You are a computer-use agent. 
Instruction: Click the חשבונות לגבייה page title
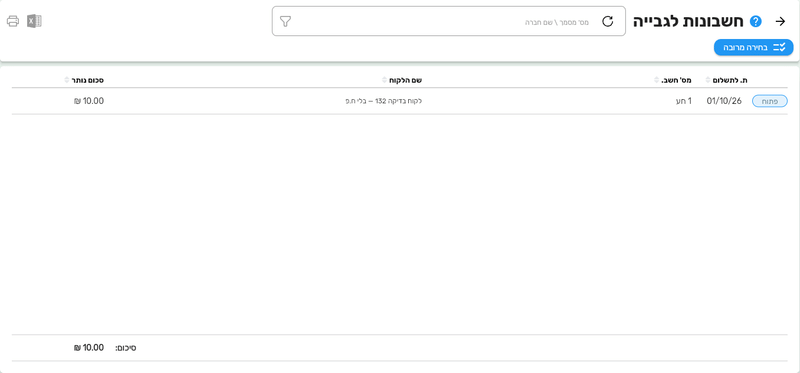(689, 21)
